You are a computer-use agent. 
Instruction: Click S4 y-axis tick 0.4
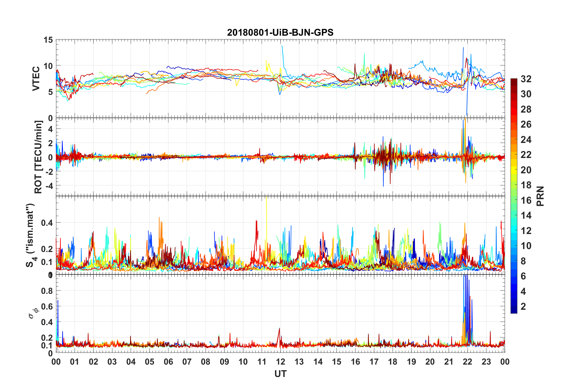tap(47, 223)
